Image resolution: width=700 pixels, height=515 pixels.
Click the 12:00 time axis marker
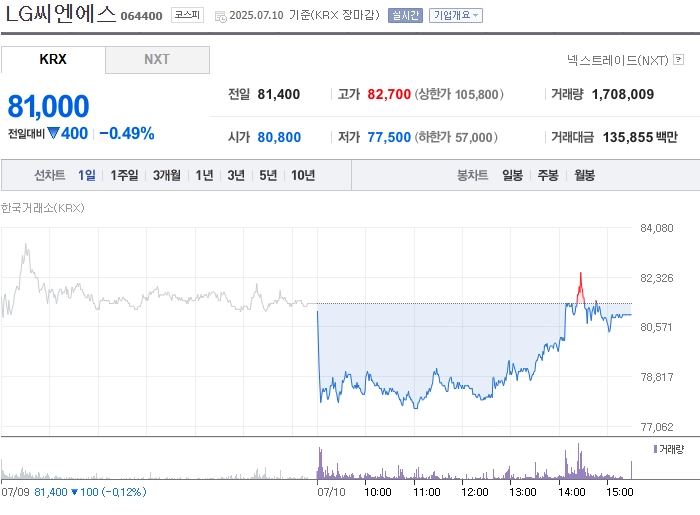pos(475,492)
